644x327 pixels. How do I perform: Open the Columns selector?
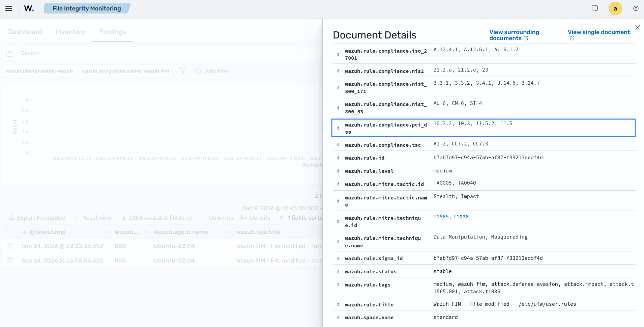coord(217,218)
